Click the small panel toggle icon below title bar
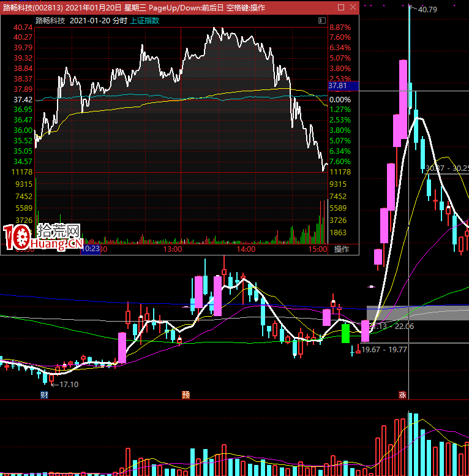The image size is (469, 476). pos(322,21)
